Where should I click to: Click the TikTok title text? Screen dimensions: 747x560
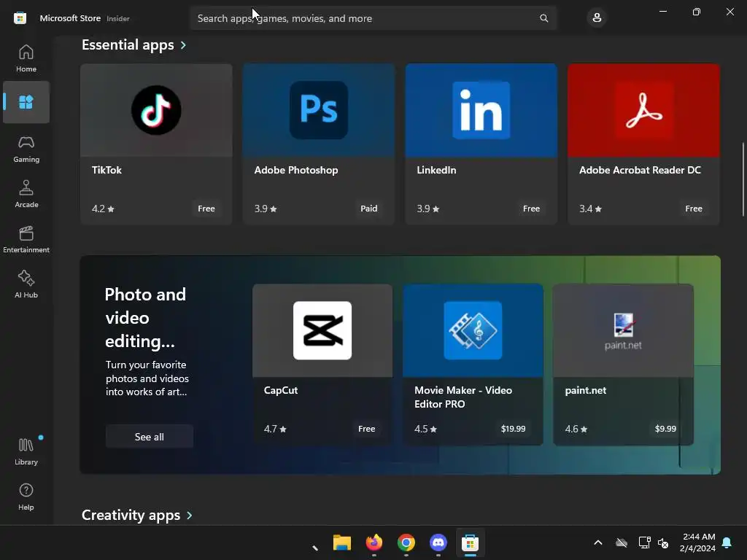(x=107, y=170)
